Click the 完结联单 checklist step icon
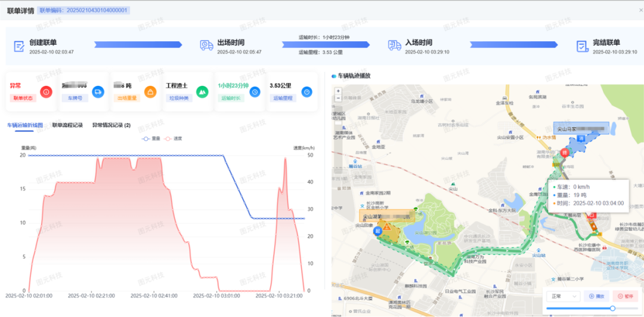The image size is (644, 317). point(582,45)
